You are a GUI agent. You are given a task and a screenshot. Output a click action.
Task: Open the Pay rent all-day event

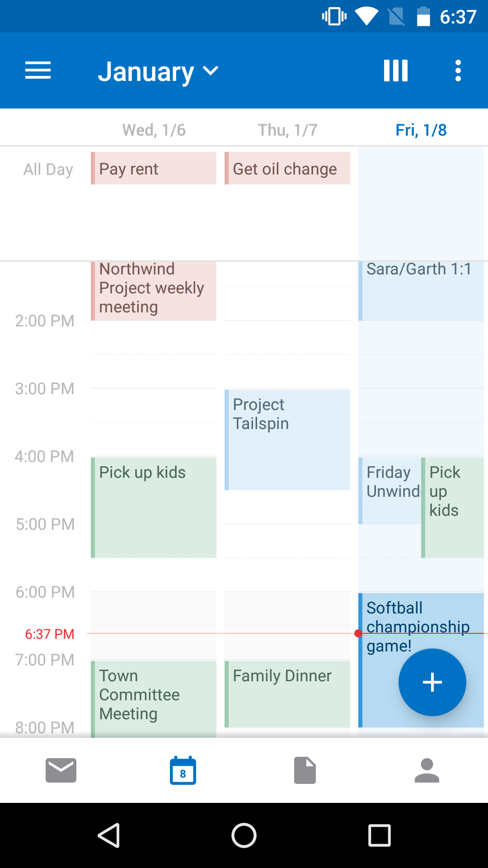click(154, 169)
